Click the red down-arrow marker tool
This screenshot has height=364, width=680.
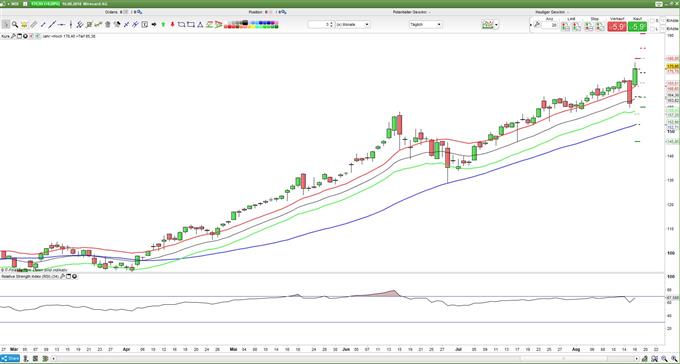tap(172, 25)
